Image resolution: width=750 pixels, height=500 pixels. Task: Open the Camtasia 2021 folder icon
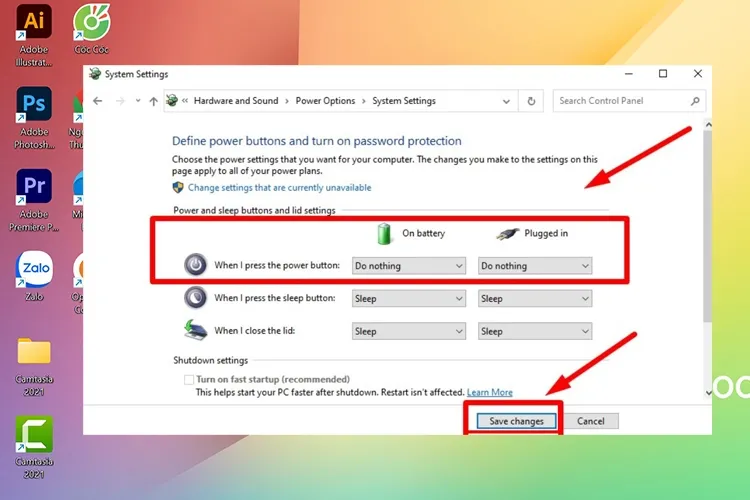pos(34,352)
